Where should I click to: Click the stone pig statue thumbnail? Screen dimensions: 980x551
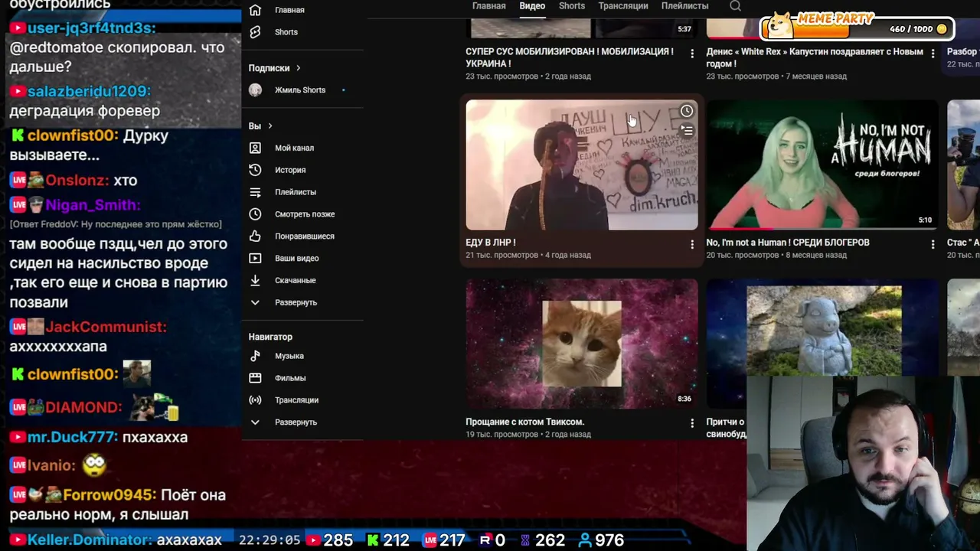(x=822, y=329)
